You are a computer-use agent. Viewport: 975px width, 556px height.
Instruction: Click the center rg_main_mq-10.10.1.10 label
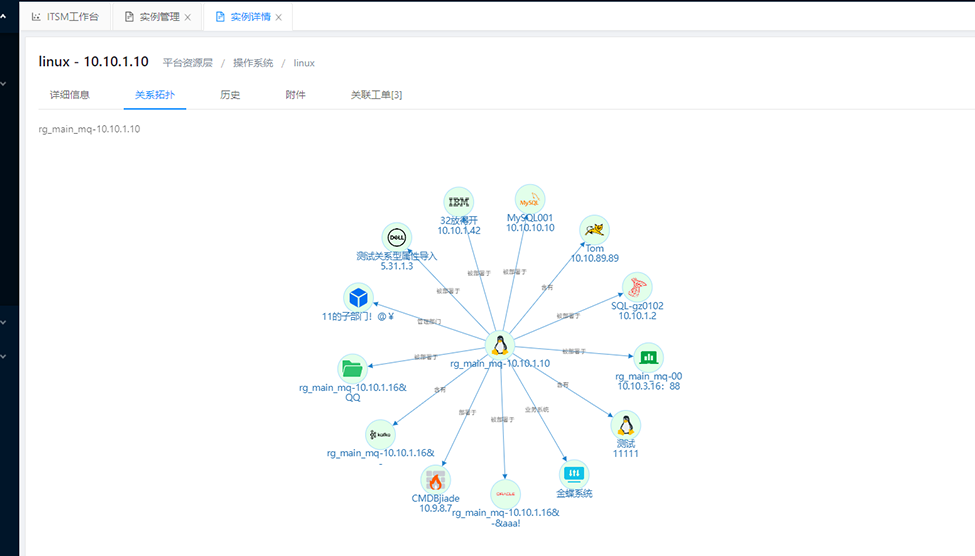500,363
